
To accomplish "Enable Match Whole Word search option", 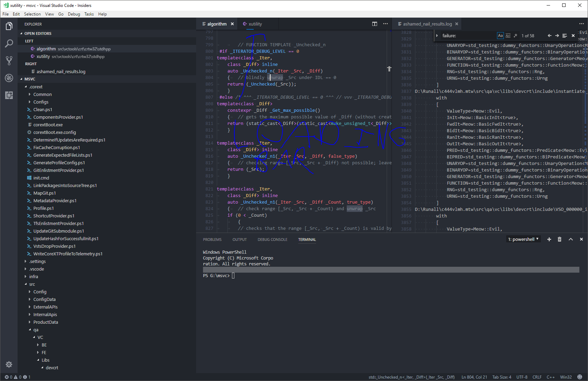I will [508, 35].
